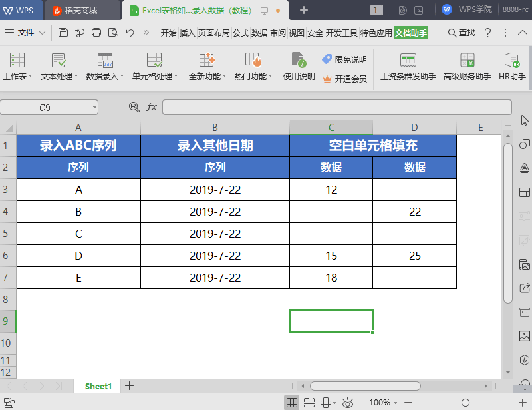The image size is (532, 410).
Task: Click the Undo arrow icon
Action: click(x=130, y=33)
